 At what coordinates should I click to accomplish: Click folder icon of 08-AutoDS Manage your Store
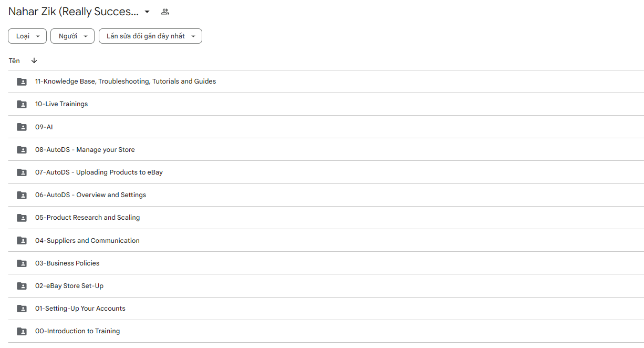[x=22, y=150]
